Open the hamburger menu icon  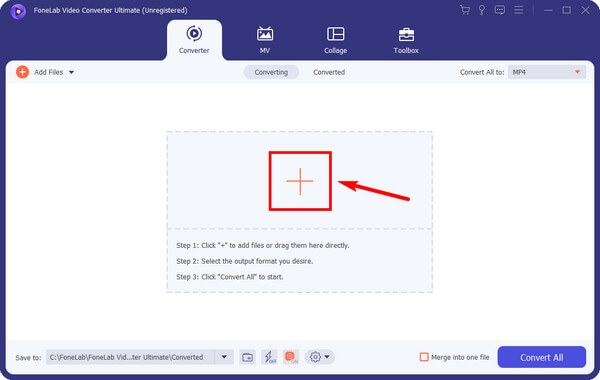tap(518, 10)
